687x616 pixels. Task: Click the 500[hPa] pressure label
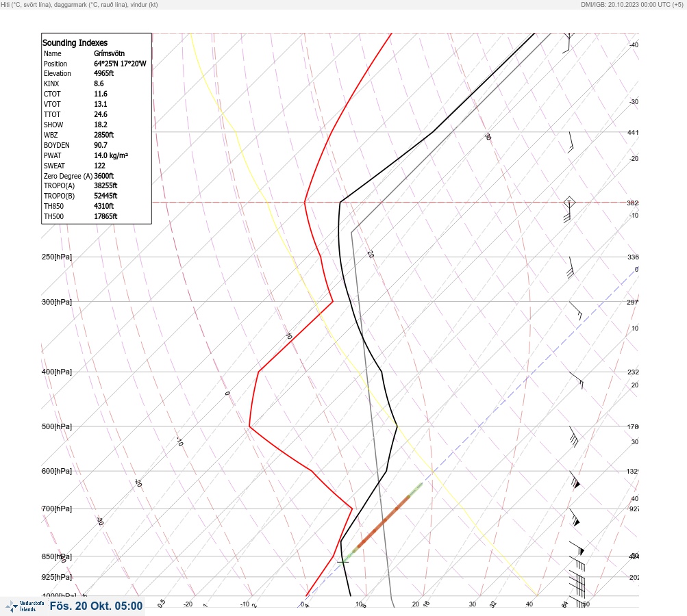coord(57,426)
